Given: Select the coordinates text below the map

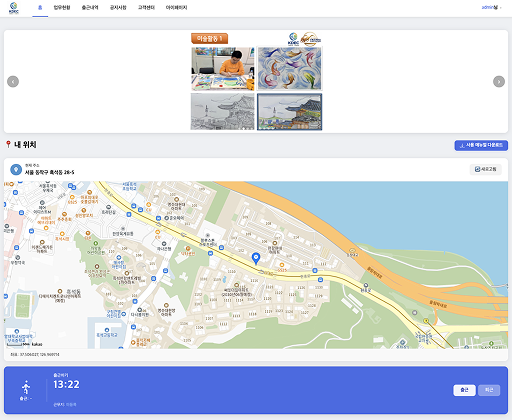Looking at the screenshot, I should pos(35,355).
